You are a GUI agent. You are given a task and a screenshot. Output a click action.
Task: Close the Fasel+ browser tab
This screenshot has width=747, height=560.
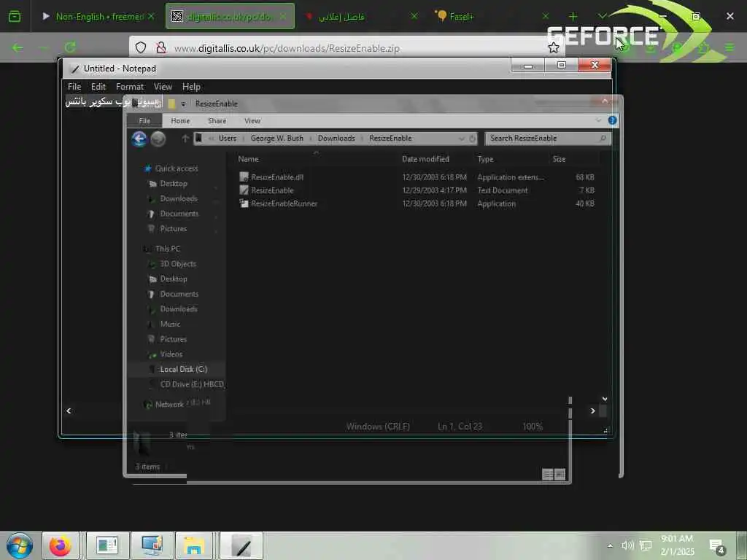tap(546, 16)
